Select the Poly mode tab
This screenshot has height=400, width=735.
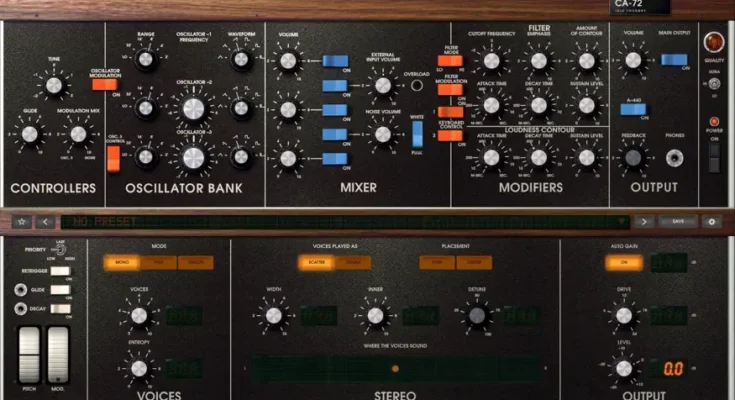point(158,263)
